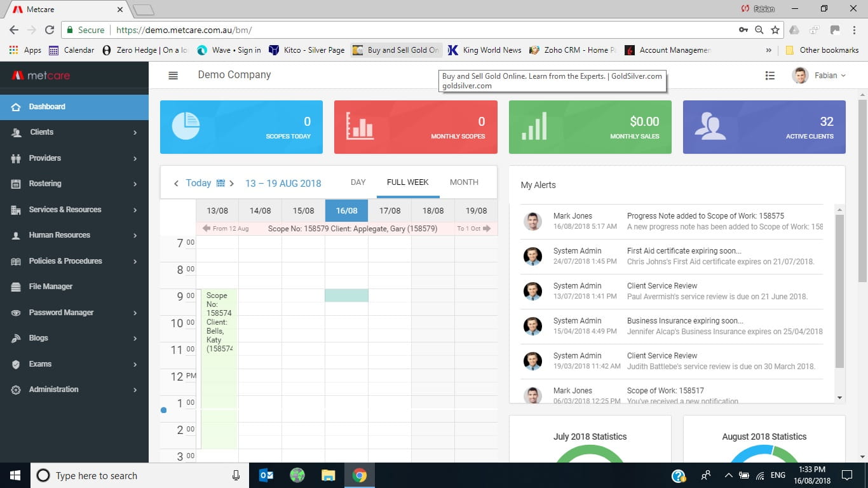Reload the page in Chrome
The image size is (868, 488).
50,30
